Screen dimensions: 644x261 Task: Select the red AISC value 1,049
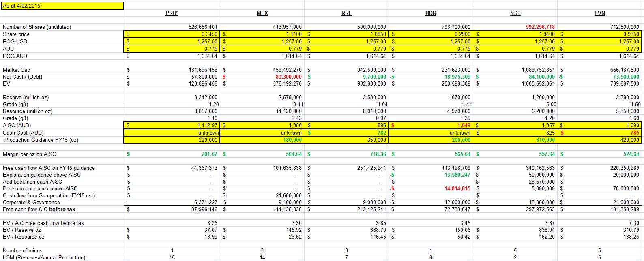464,126
